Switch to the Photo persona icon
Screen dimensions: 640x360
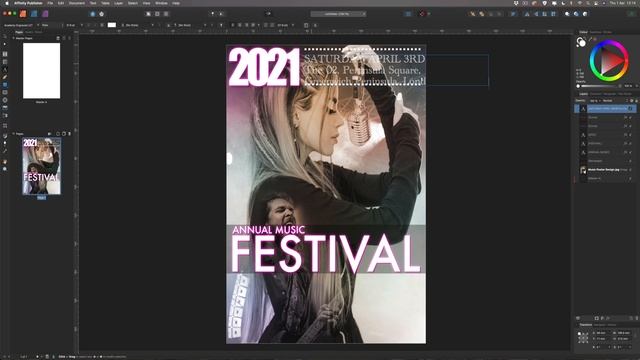click(45, 13)
